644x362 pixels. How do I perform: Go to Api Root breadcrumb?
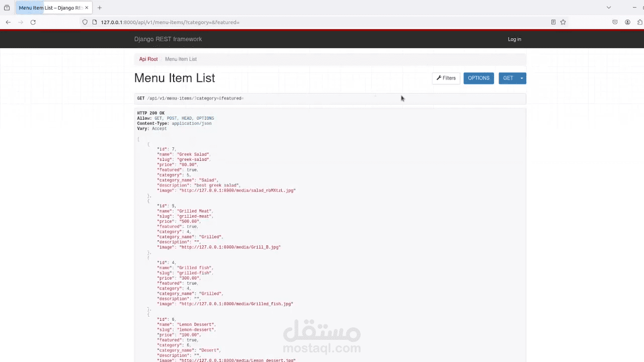coord(148,59)
